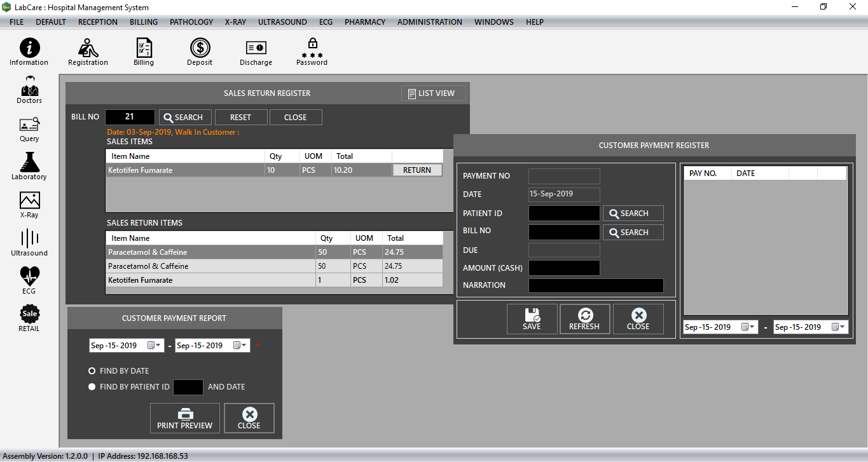Click SAVE in Customer Payment Register
Viewport: 868px width, 462px height.
532,319
